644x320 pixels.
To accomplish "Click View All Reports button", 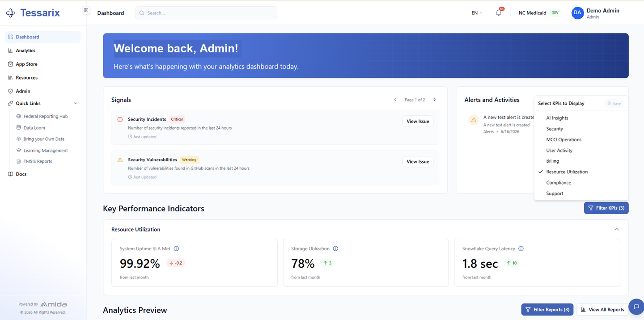I will (x=602, y=309).
